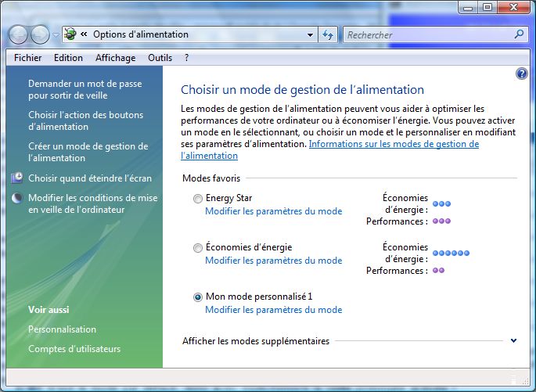This screenshot has width=536, height=392.
Task: Open the Affichage menu
Action: click(116, 58)
